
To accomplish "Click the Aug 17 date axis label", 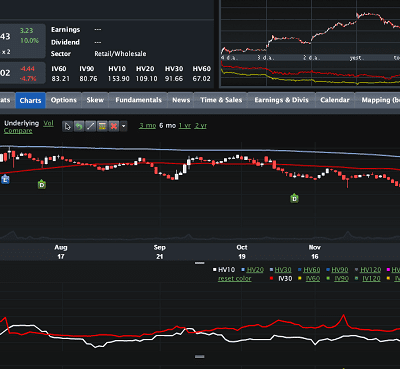I will 61,252.
